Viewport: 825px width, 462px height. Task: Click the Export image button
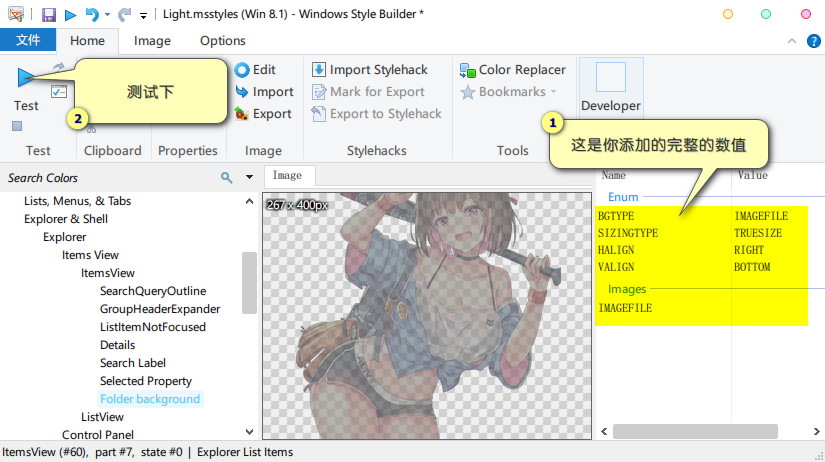pyautogui.click(x=263, y=114)
